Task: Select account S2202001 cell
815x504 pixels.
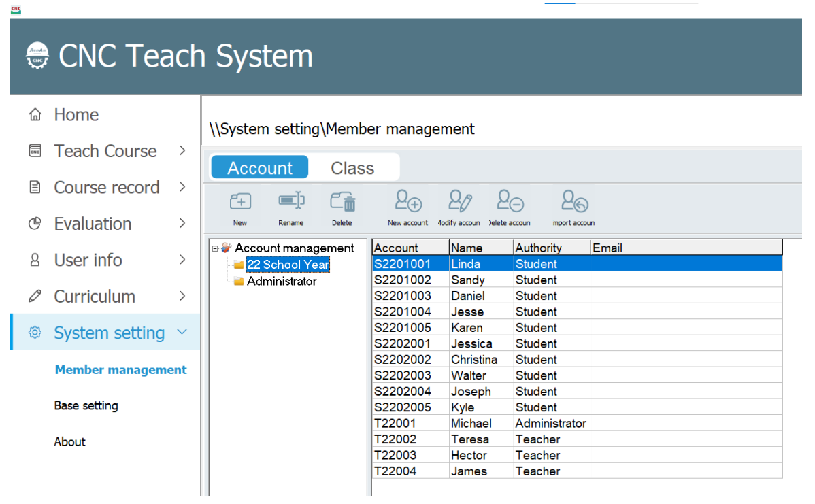Action: (411, 343)
